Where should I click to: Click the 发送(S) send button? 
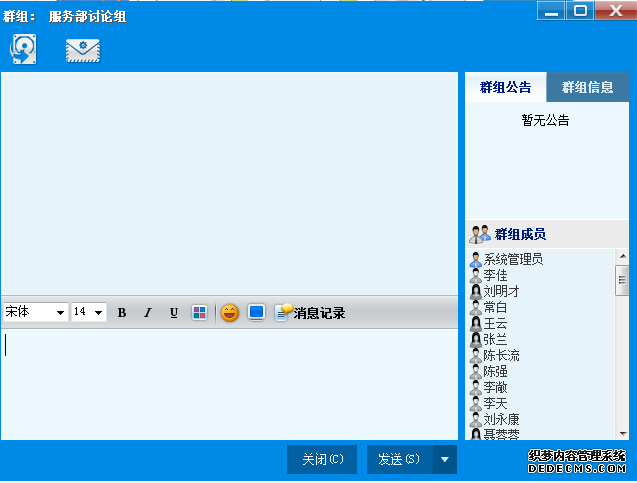coord(400,459)
